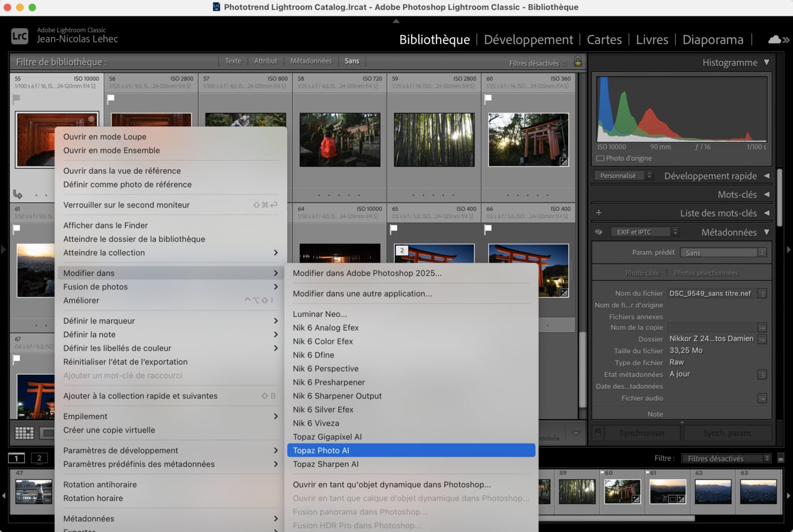Toggle the auto-sync switch beside Synchroniser
This screenshot has height=532, width=793.
598,433
